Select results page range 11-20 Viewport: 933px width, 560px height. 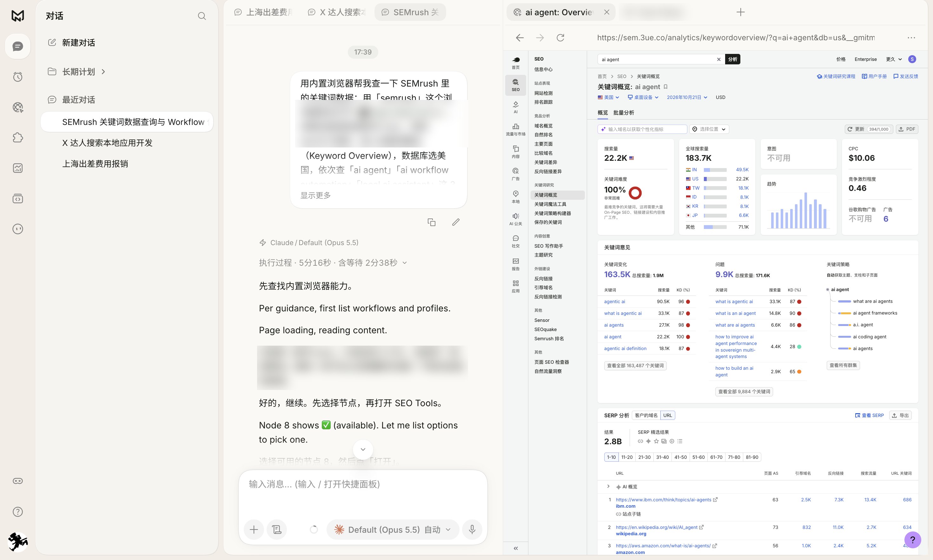click(x=627, y=457)
